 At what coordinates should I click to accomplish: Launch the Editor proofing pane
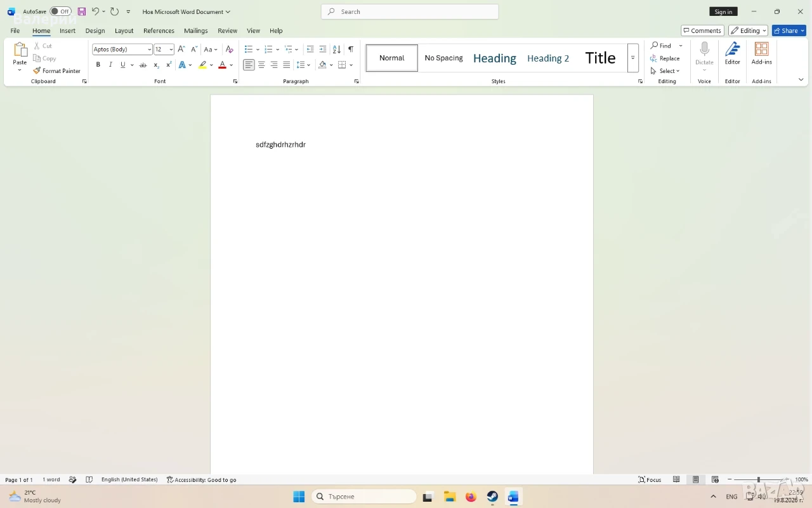pyautogui.click(x=733, y=53)
